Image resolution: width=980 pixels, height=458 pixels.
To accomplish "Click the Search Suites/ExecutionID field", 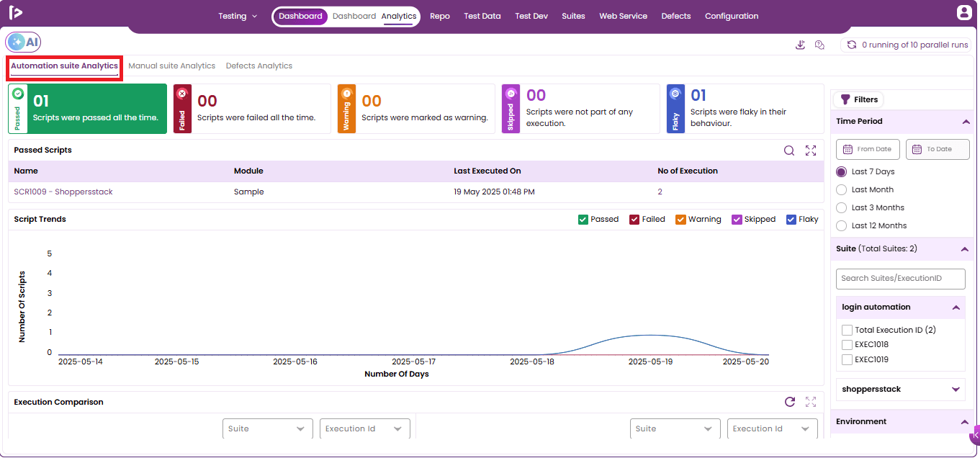I will click(x=901, y=279).
